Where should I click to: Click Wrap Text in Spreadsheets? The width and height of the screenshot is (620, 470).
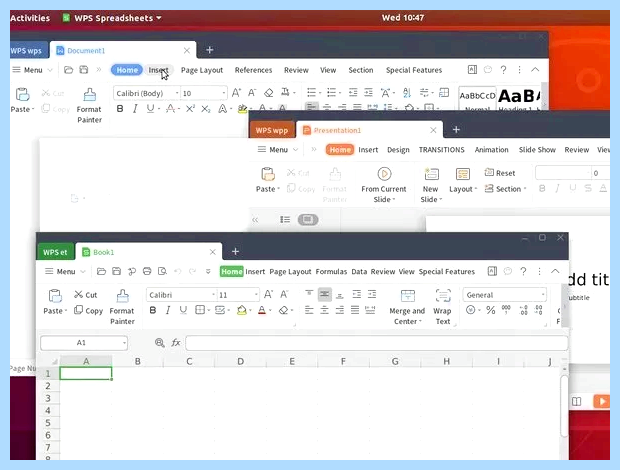[442, 307]
